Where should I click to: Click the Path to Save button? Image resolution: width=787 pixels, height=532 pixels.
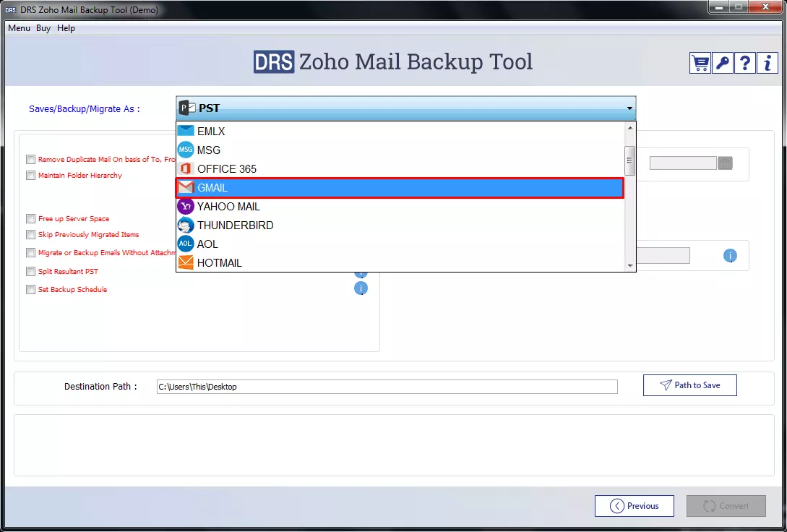coord(689,385)
